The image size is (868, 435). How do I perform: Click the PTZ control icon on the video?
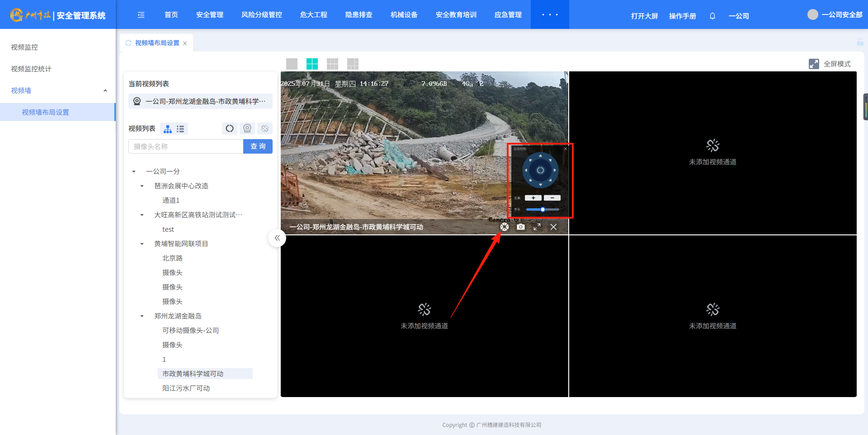click(x=505, y=227)
